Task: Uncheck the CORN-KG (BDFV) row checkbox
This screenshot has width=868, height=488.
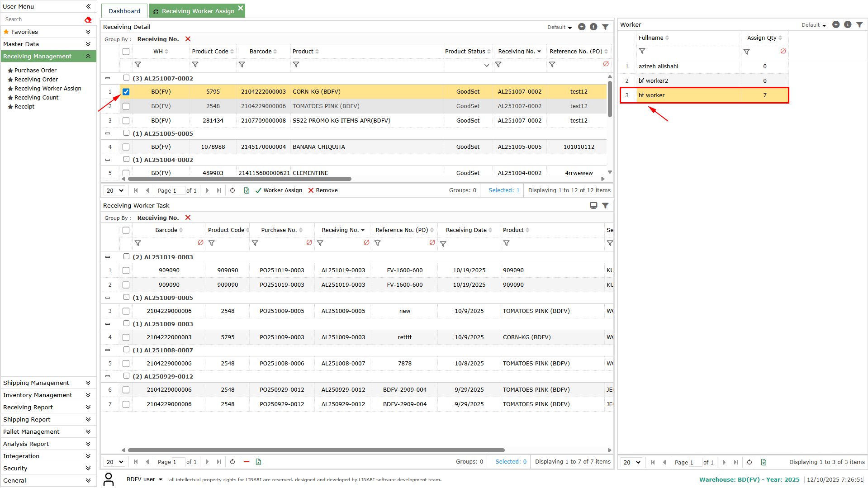Action: (126, 92)
